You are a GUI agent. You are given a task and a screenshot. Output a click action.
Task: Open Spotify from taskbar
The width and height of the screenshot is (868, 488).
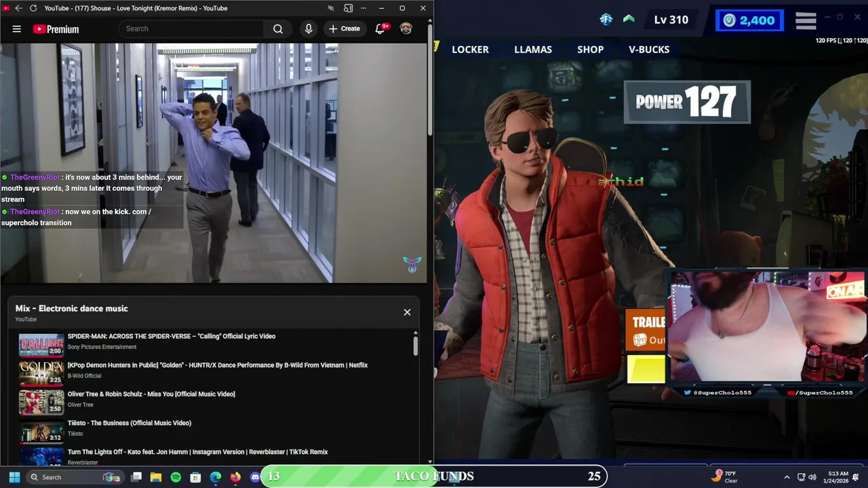coord(176,477)
